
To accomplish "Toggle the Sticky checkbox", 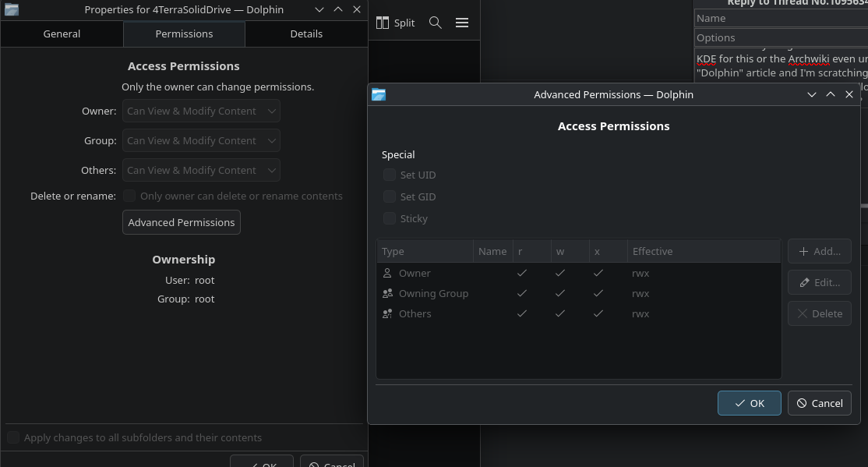I will 389,219.
